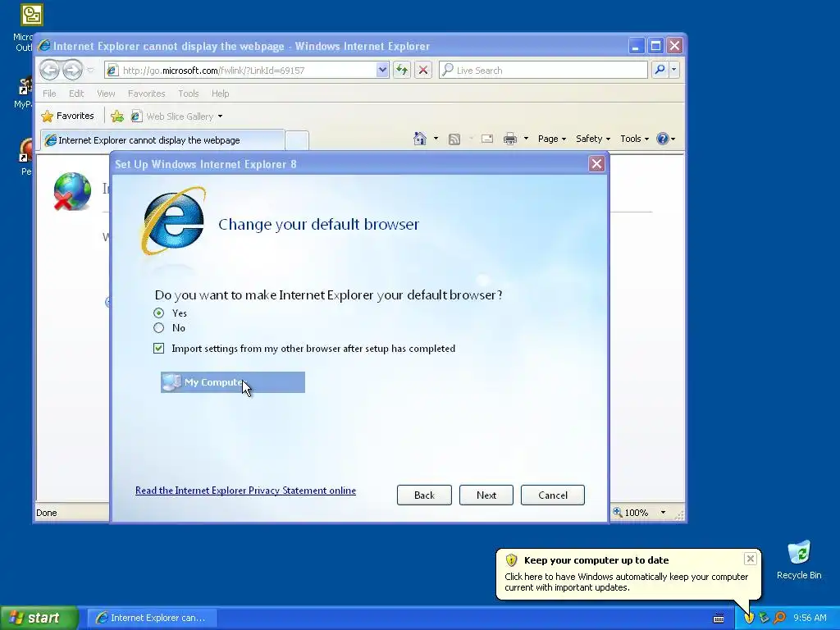Click the IE Forward navigation arrow
The height and width of the screenshot is (630, 840).
[72, 70]
